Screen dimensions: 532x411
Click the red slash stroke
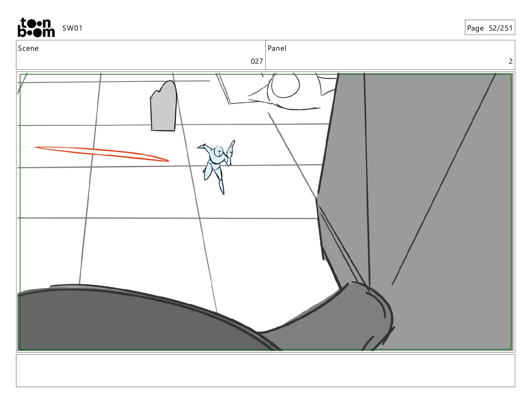[101, 154]
